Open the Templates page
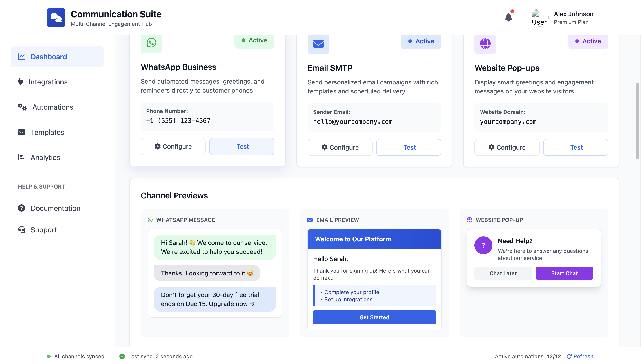The image size is (641, 364). coord(47,132)
